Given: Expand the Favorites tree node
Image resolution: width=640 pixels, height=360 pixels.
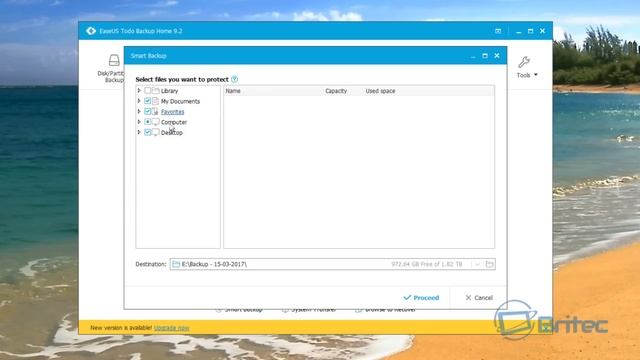Looking at the screenshot, I should click(139, 111).
